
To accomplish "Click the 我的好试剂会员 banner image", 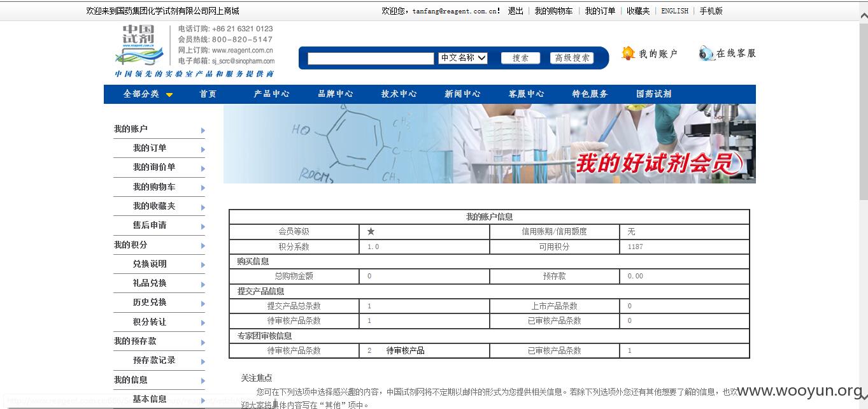I will tap(489, 144).
